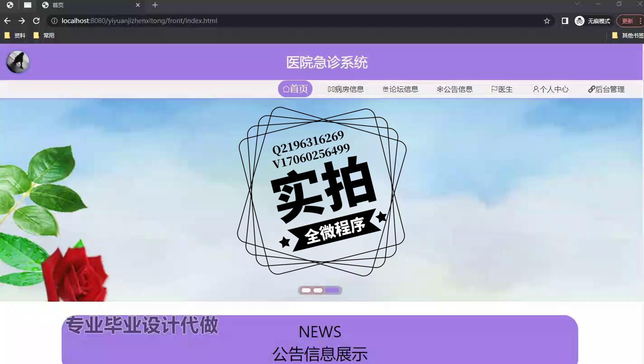Toggle the browser side panel icon

coord(565,21)
